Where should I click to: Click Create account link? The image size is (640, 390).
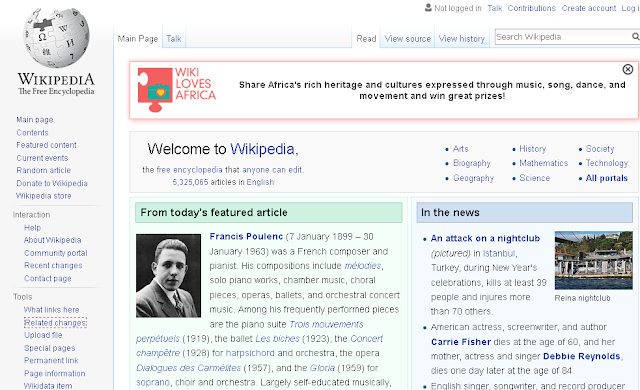coord(589,8)
